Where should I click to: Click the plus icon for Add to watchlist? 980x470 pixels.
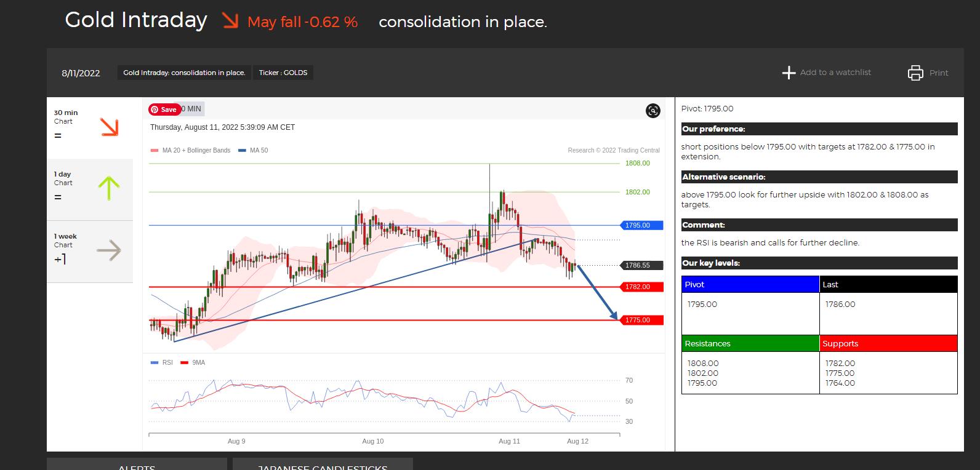point(789,73)
